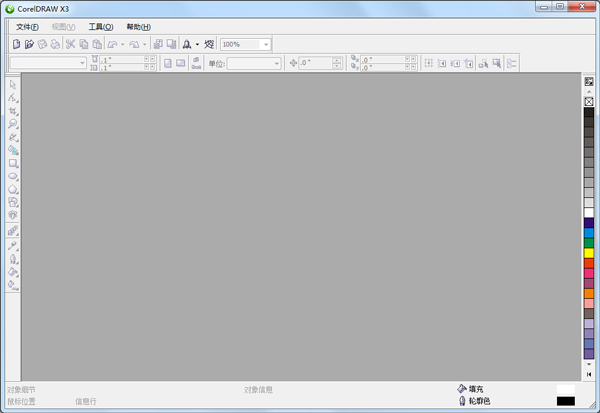Toggle Landscape page orientation

pyautogui.click(x=181, y=63)
